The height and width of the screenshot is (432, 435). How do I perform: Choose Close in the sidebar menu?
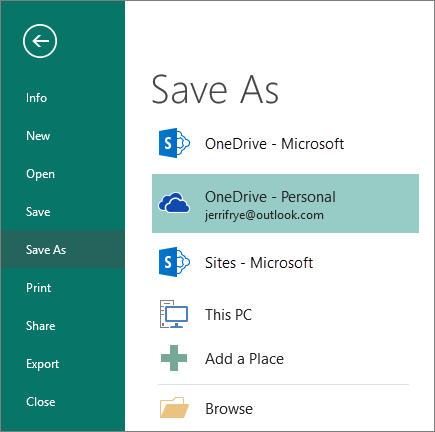click(63, 402)
